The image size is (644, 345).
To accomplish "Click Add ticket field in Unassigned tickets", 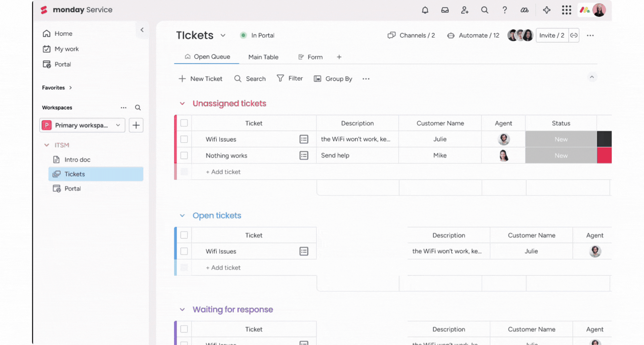I will pos(223,172).
